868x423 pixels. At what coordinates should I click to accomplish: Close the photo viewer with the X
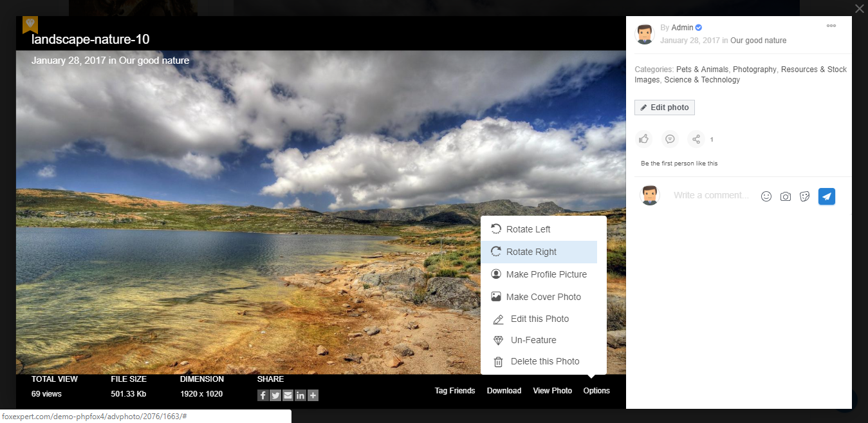click(860, 8)
